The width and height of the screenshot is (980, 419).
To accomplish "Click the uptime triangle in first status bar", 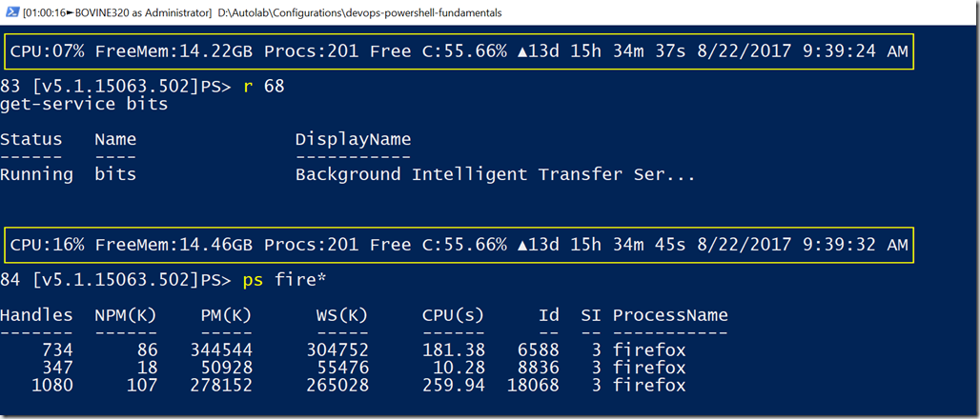I will (x=523, y=51).
